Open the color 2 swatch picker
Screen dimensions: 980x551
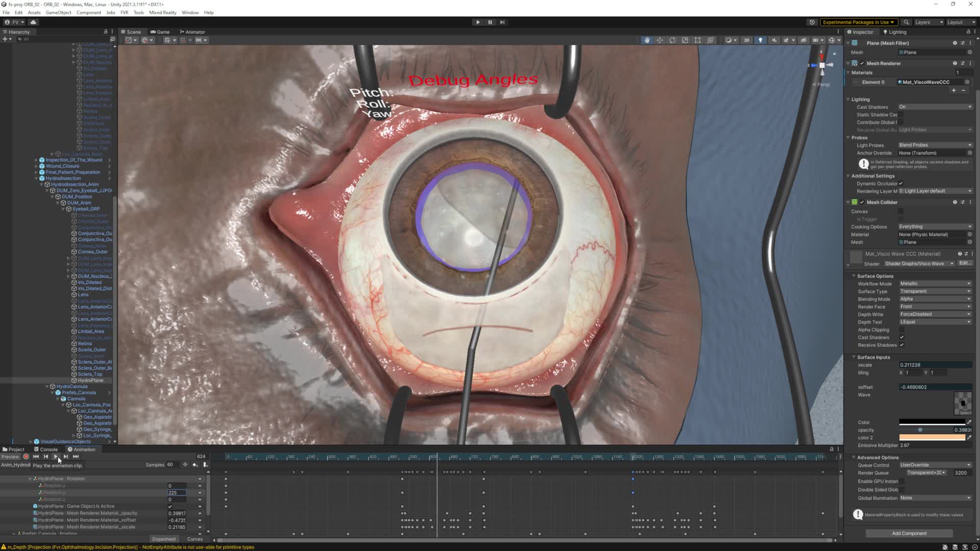(x=932, y=438)
